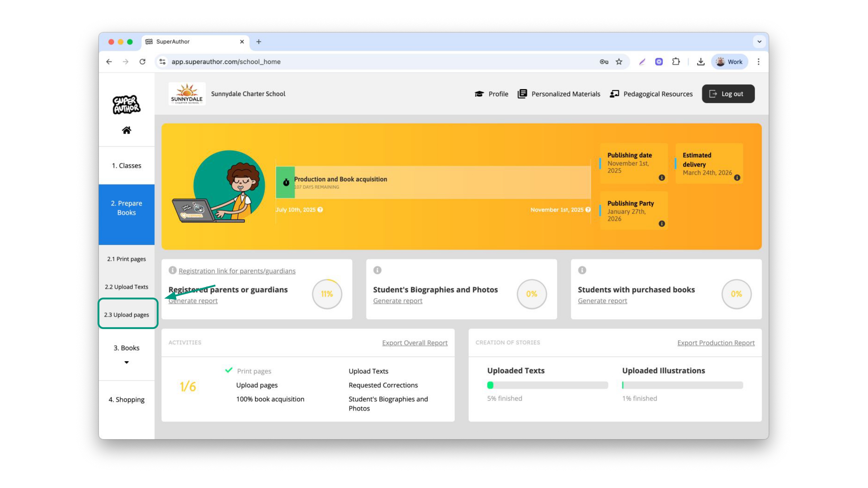The height and width of the screenshot is (488, 868).
Task: Click the Uploaded Illustrations progress bar
Action: pyautogui.click(x=682, y=385)
